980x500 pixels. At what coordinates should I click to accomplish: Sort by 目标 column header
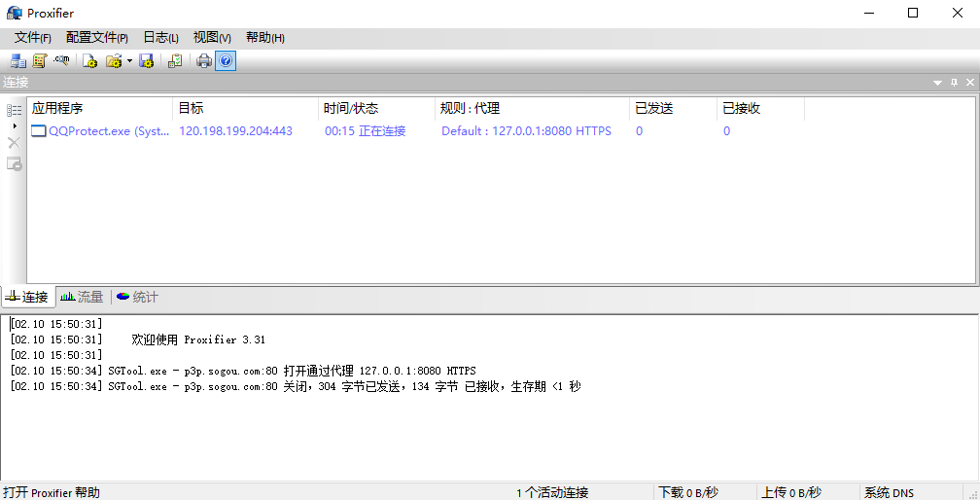(245, 108)
